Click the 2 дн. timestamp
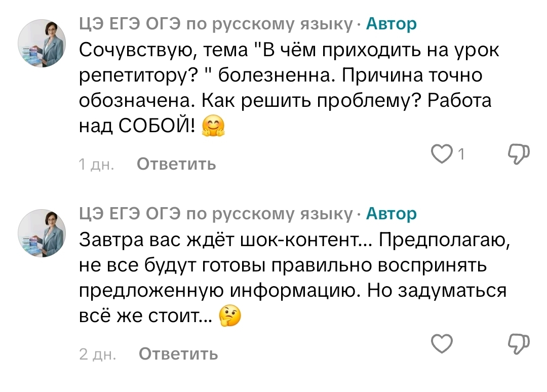The width and height of the screenshot is (547, 392). click(x=97, y=354)
